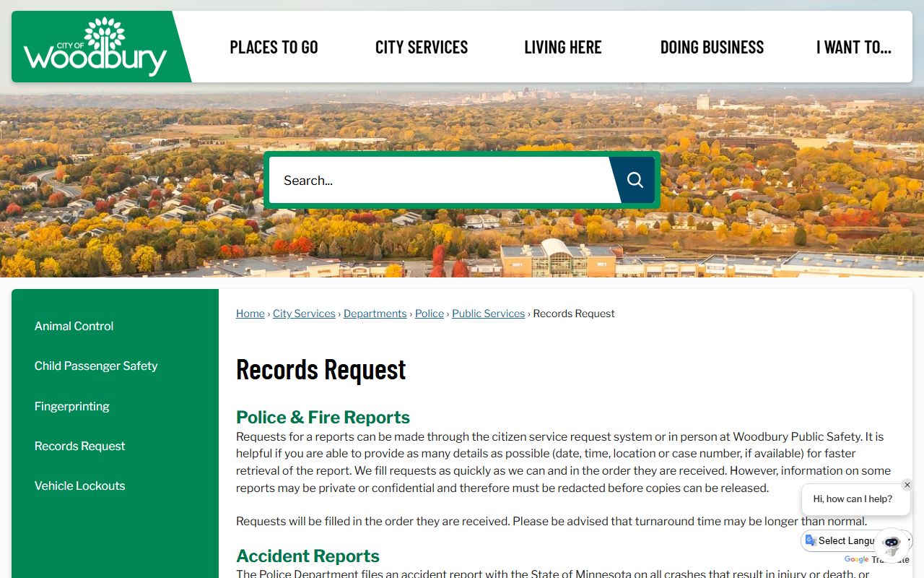Click the magnifying glass search button
This screenshot has width=924, height=578.
click(635, 180)
